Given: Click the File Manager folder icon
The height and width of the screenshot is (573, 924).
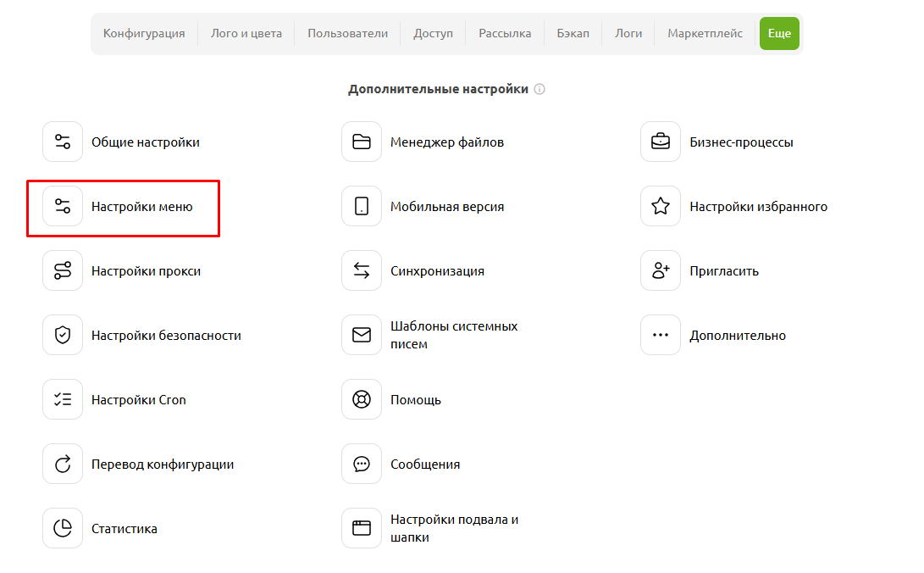Looking at the screenshot, I should pyautogui.click(x=362, y=142).
